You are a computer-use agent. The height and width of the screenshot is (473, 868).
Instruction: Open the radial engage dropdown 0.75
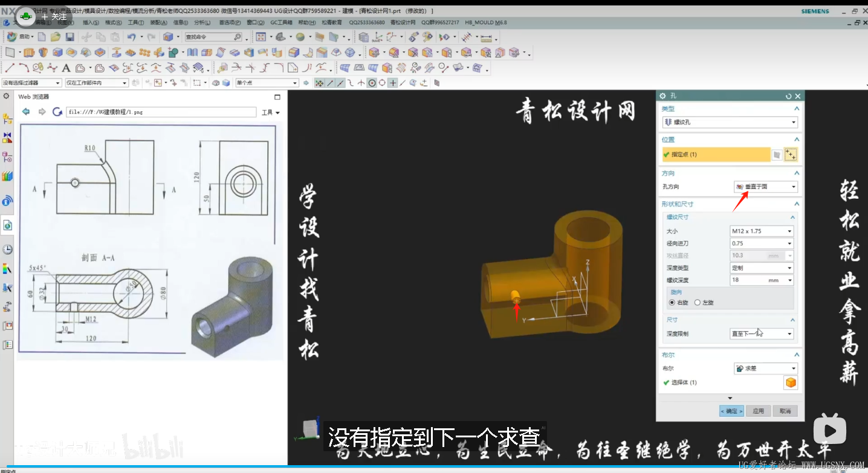762,243
